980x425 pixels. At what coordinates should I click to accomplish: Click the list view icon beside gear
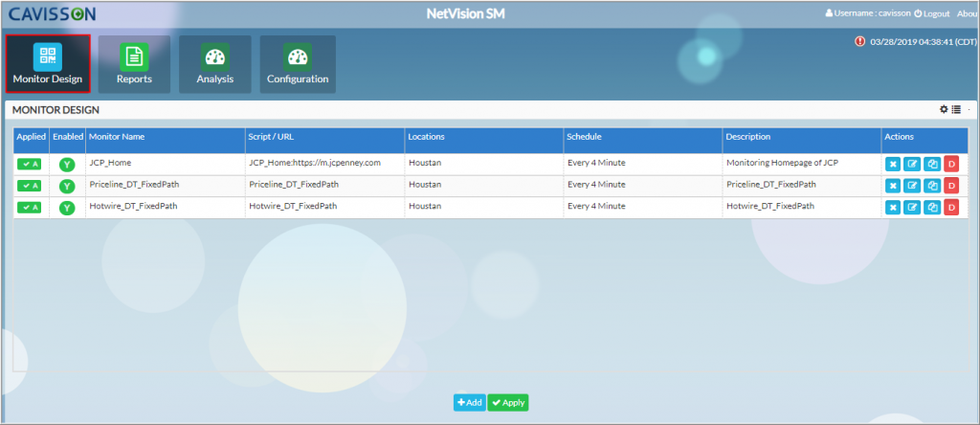click(x=956, y=110)
